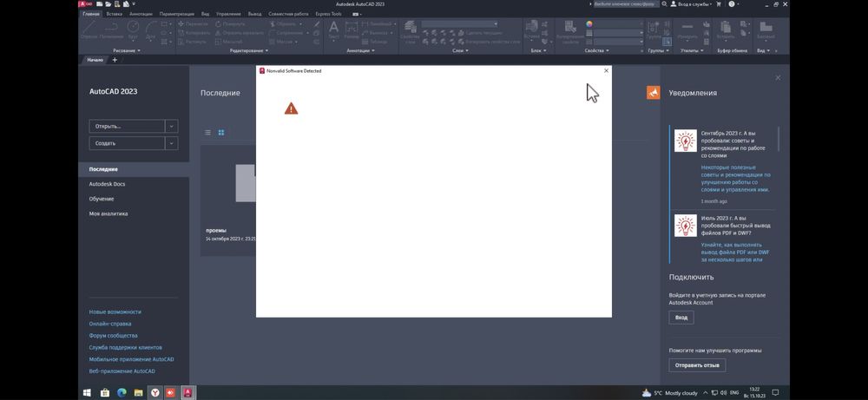The height and width of the screenshot is (400, 868).
Task: Expand the Утилиты panel dropdown
Action: (x=692, y=50)
